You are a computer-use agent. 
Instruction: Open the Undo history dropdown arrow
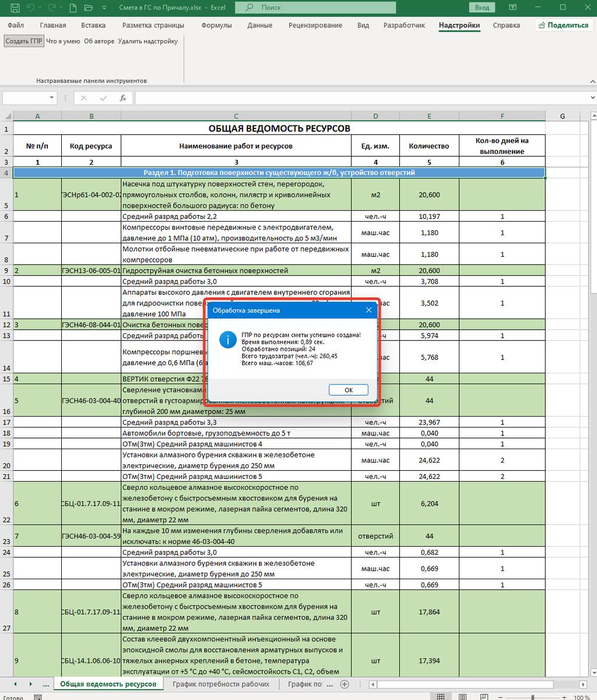[40, 9]
